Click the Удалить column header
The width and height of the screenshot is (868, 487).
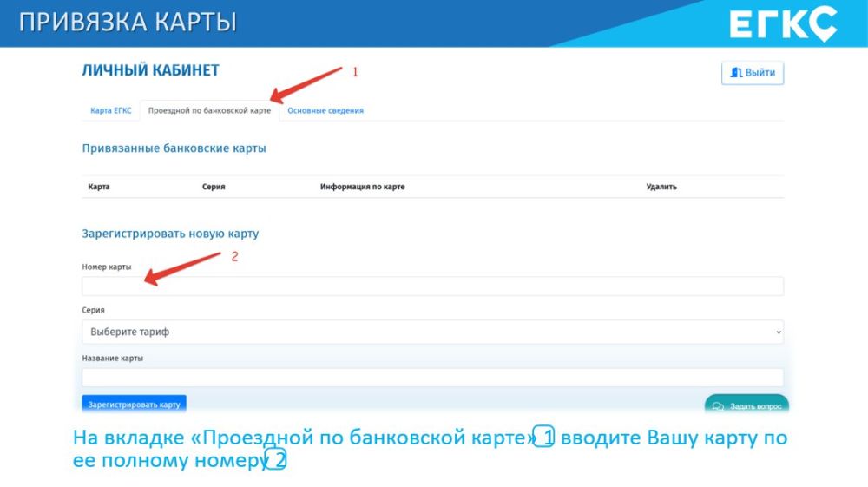click(661, 187)
